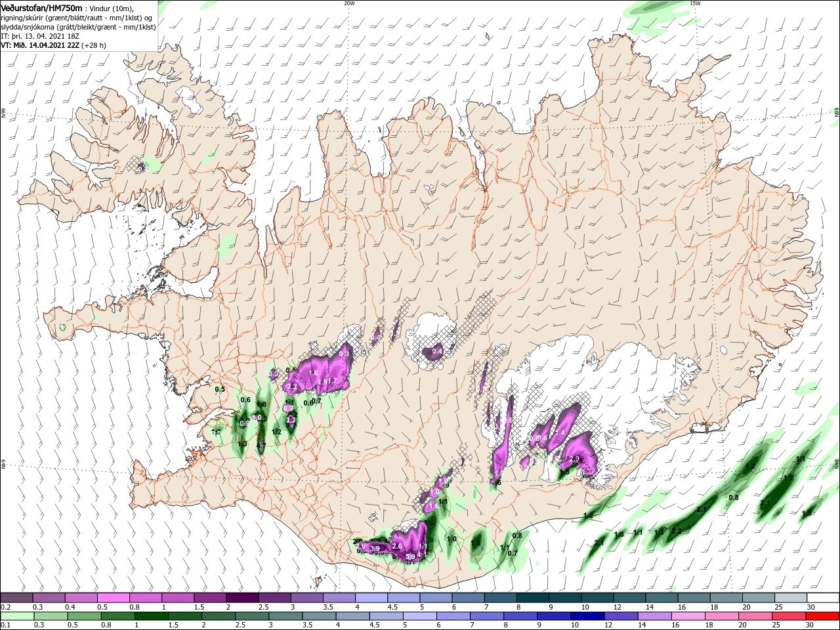Image resolution: width=840 pixels, height=630 pixels.
Task: Pick the bright red rain swatch above 30
Action: pyautogui.click(x=823, y=616)
